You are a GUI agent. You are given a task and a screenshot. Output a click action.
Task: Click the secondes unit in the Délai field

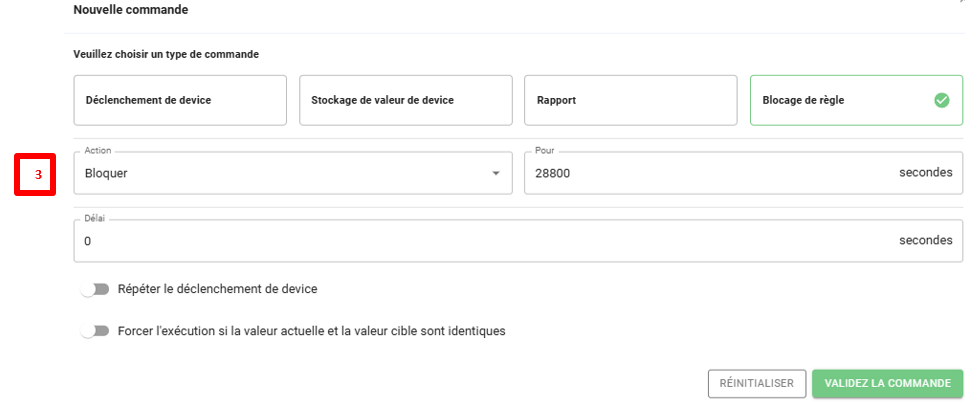[x=925, y=241]
